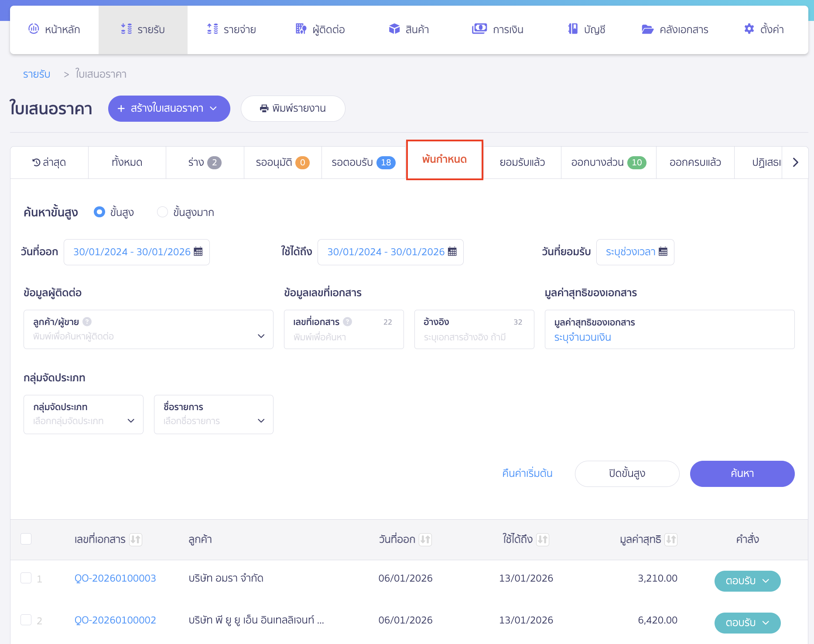Expand the กลุ่มจัดประเภท dropdown
814x644 pixels.
(83, 414)
